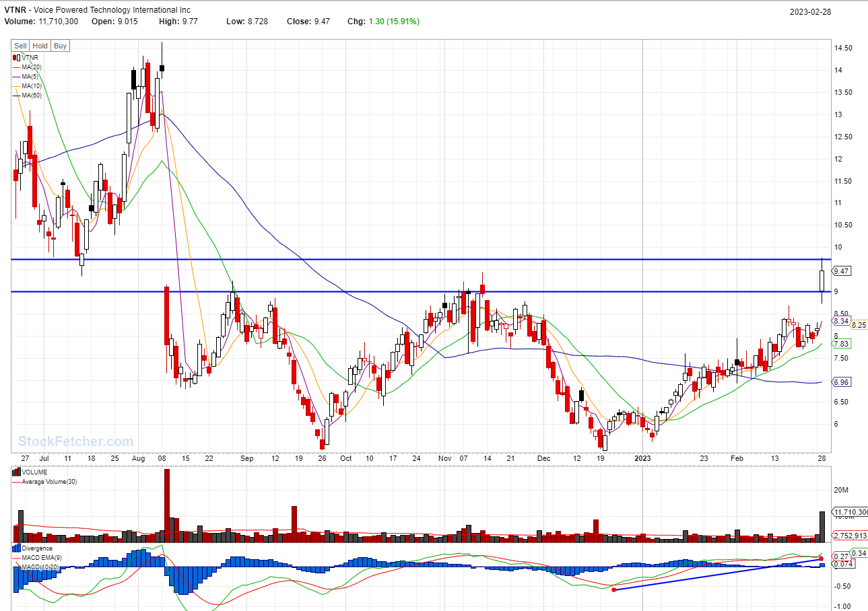868x611 pixels.
Task: Select the orange MA(10) legend line swatch
Action: [x=17, y=86]
